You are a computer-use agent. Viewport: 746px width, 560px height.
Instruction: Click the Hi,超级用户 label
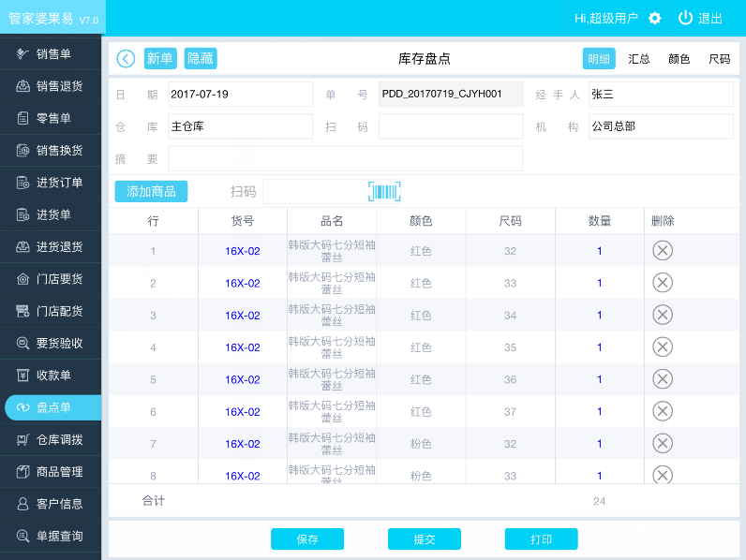(605, 19)
